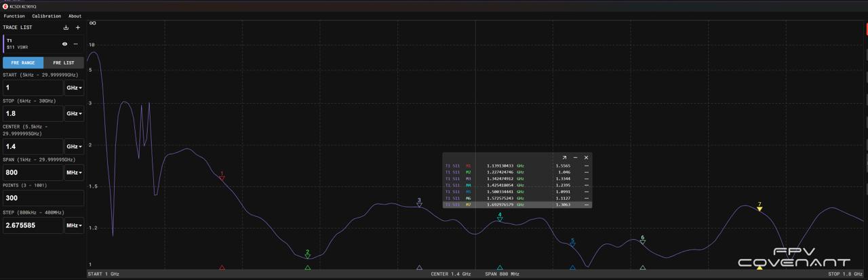Select marker M3 frequency 1.342474912
The width and height of the screenshot is (868, 280).
click(x=500, y=178)
